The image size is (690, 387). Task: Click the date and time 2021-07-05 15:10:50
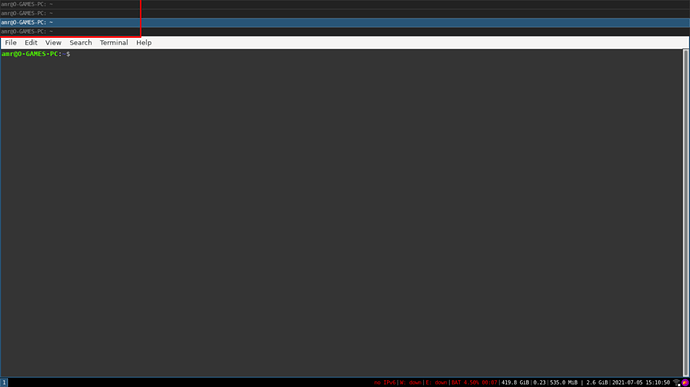pos(641,383)
